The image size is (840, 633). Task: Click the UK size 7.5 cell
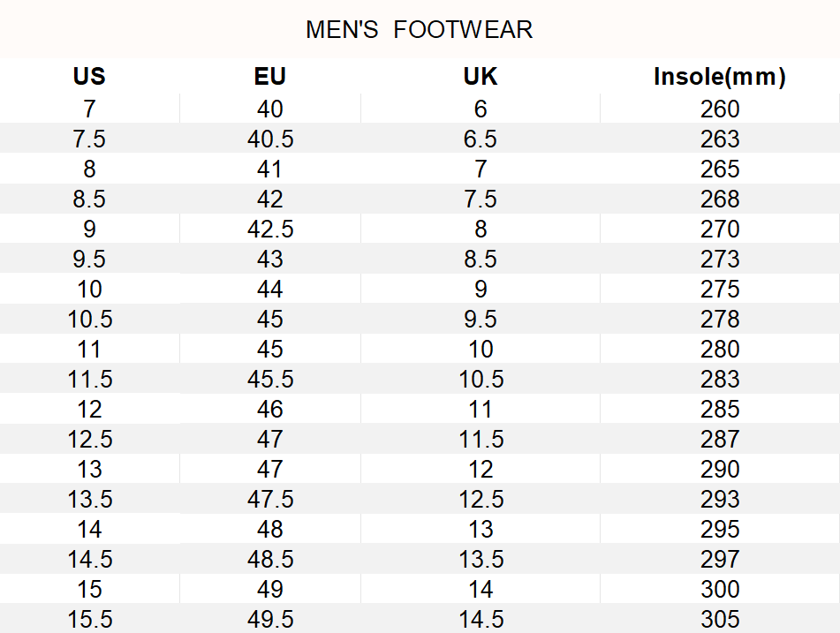[480, 199]
